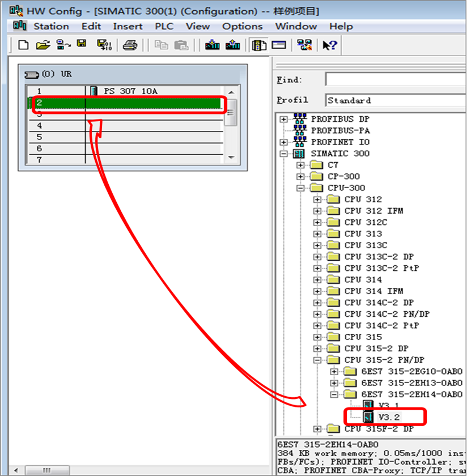
Task: Click the Find input field
Action: click(x=396, y=79)
